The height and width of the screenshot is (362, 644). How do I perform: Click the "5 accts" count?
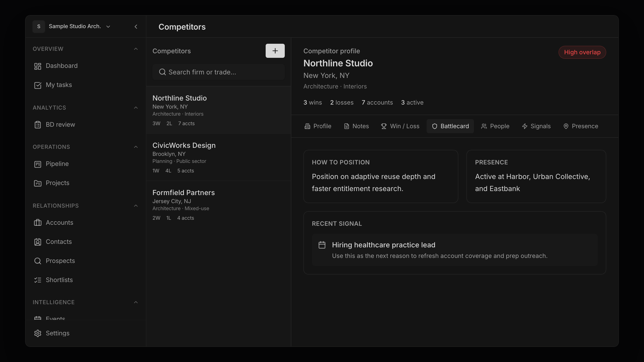185,171
